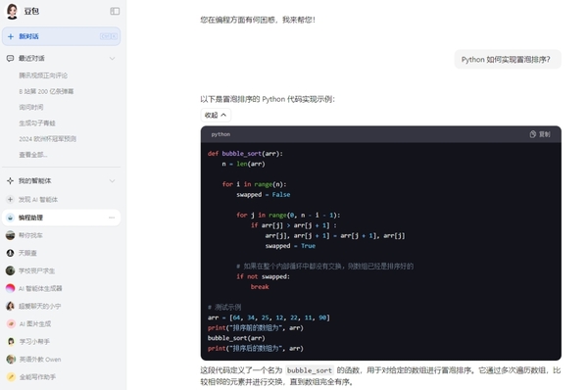Click the Doubao profile avatar
Viewport: 588px width, 390px height.
pos(12,11)
